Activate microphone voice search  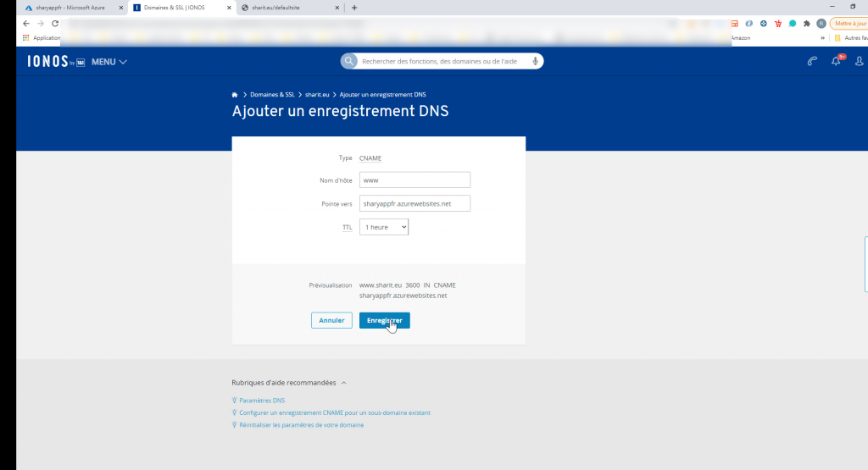[x=536, y=61]
